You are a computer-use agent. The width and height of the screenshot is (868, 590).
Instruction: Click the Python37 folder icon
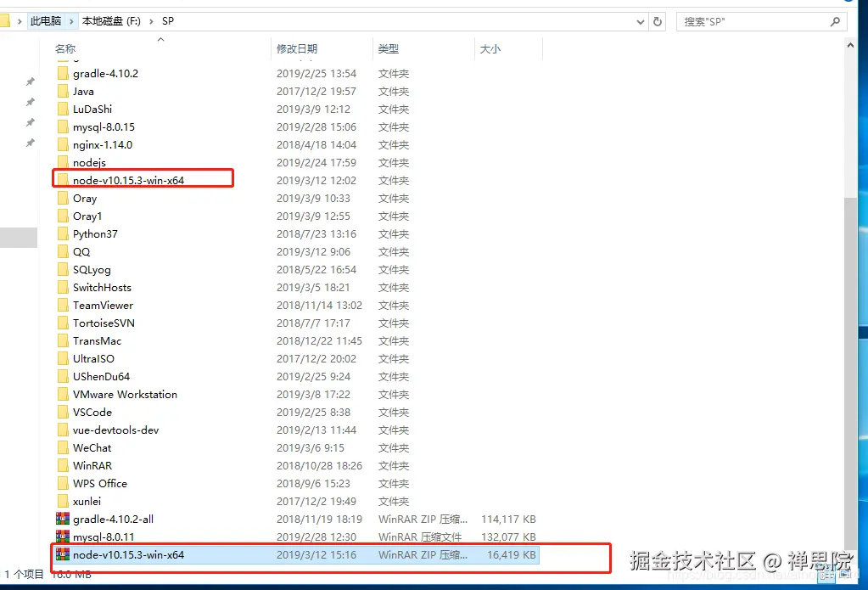63,233
